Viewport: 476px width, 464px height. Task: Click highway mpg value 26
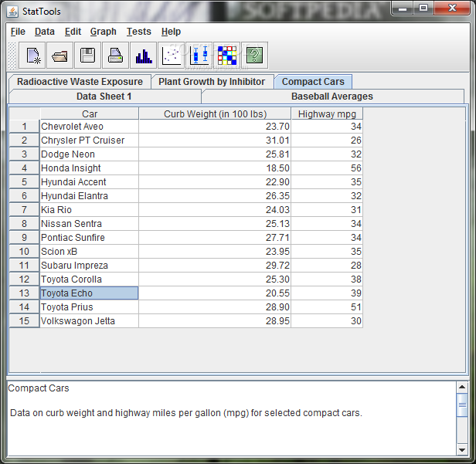click(327, 141)
